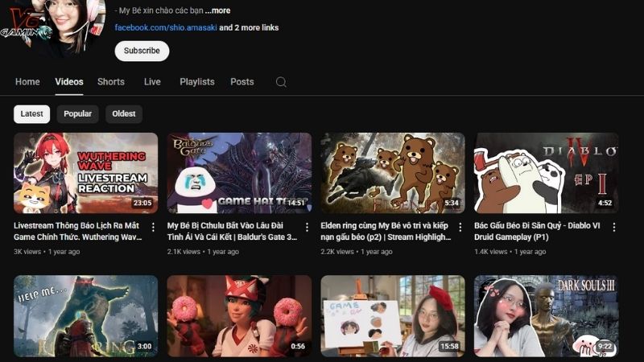This screenshot has height=362, width=644.
Task: Open facebook.com/shio.amasaki link
Action: [x=166, y=27]
